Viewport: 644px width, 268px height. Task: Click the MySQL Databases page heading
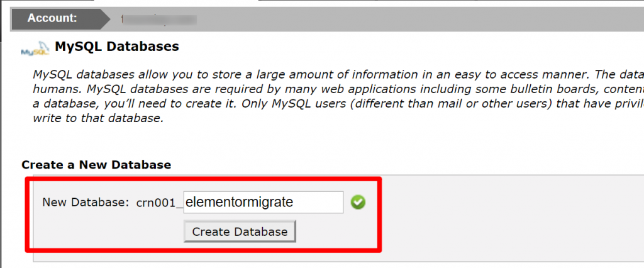tap(117, 47)
